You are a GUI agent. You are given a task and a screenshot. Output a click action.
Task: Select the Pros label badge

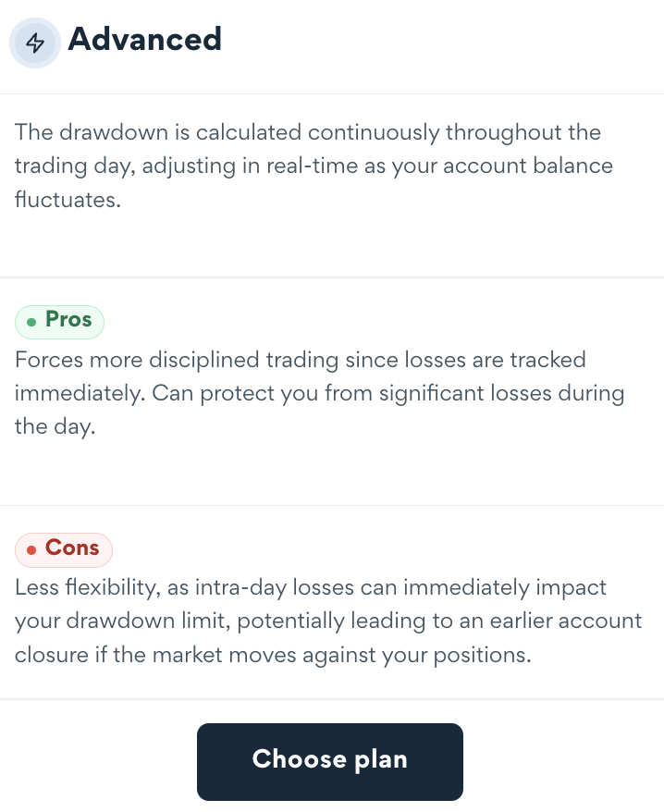click(x=60, y=321)
